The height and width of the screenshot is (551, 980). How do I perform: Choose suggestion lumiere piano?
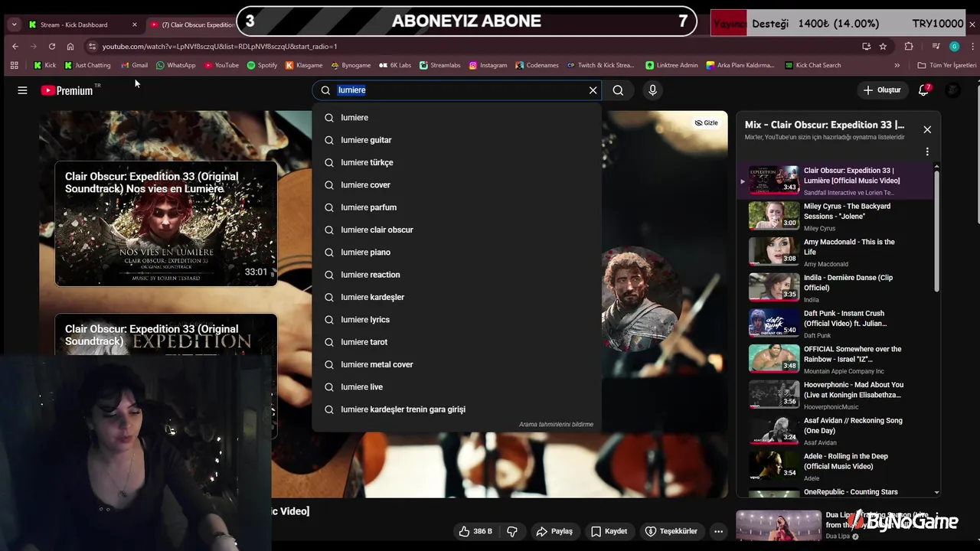(x=456, y=252)
